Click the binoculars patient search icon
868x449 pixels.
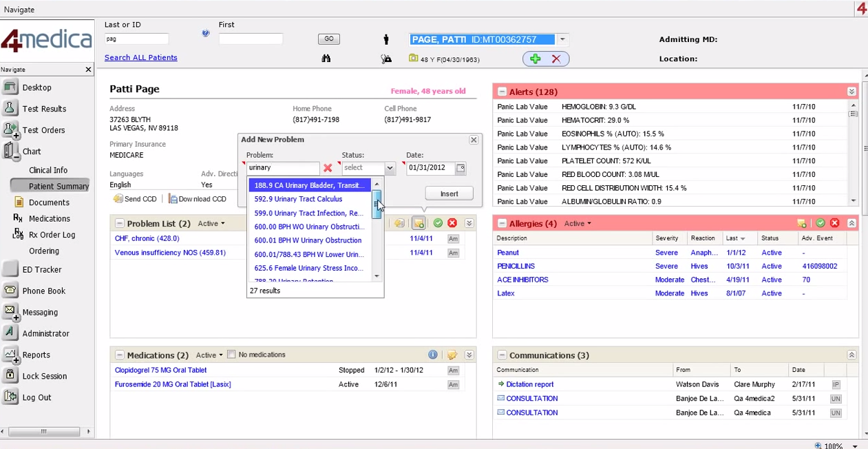pos(326,59)
